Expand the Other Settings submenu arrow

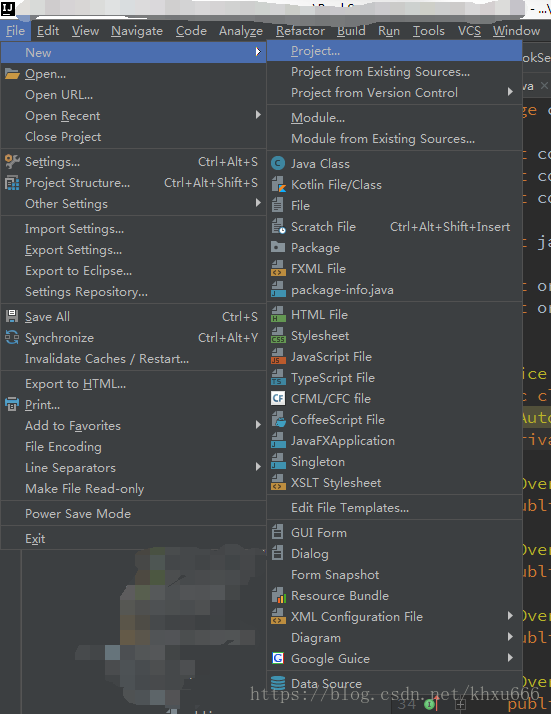[258, 203]
